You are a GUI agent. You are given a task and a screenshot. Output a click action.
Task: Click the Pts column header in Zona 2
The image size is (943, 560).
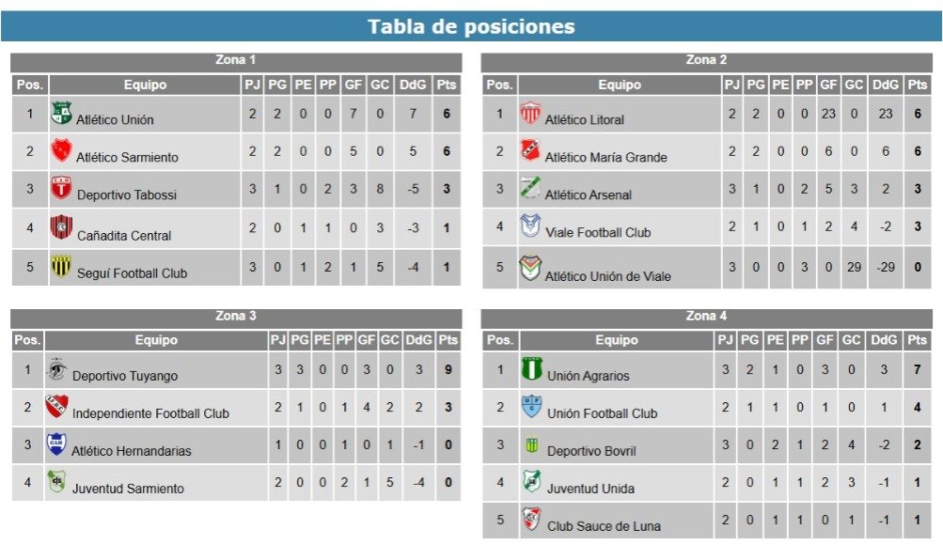pos(918,85)
